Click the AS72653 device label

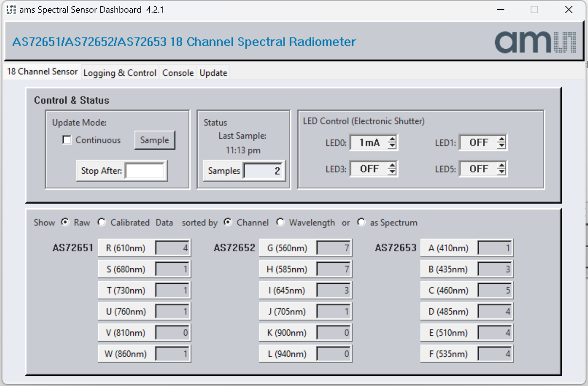[x=396, y=248]
